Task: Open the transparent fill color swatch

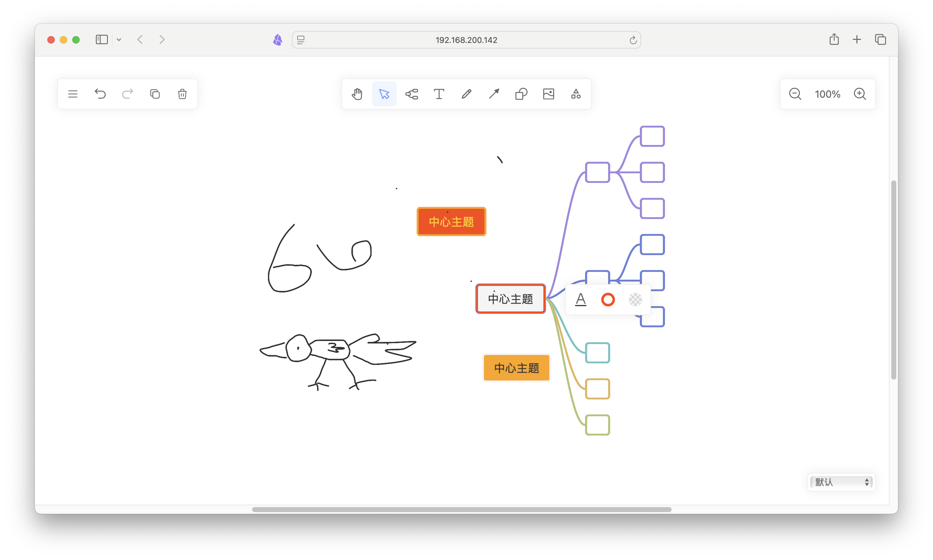Action: click(x=635, y=300)
